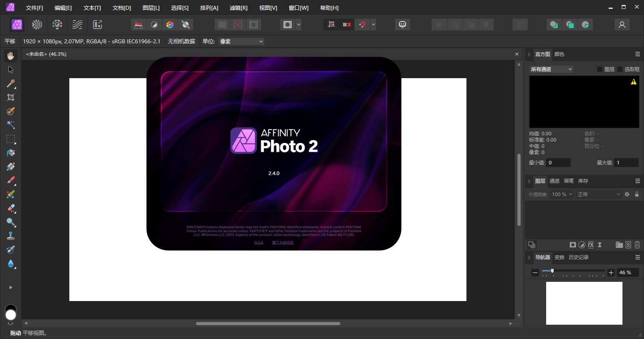Delete layer with trash icon
The width and height of the screenshot is (644, 339).
637,245
